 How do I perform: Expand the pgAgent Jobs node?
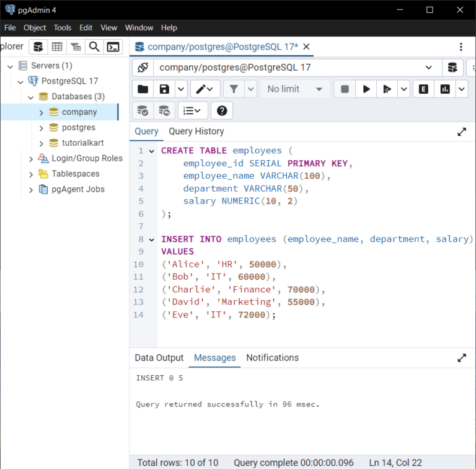[x=31, y=190]
